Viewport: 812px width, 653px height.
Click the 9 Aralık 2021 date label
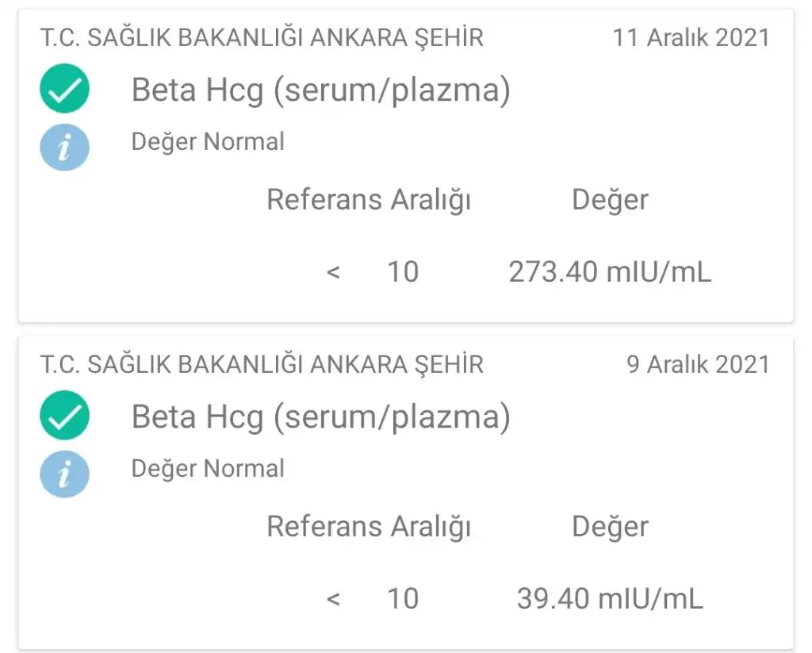[x=698, y=364]
